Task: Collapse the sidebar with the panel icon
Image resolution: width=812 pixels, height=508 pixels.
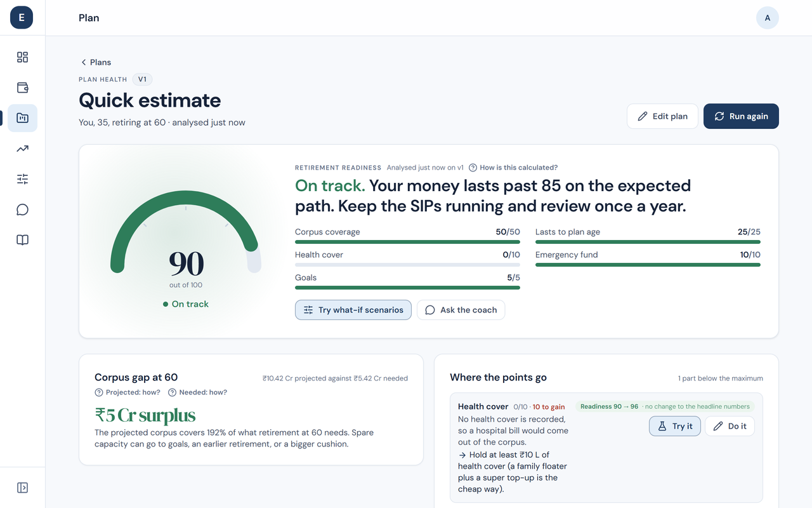Action: pyautogui.click(x=22, y=488)
